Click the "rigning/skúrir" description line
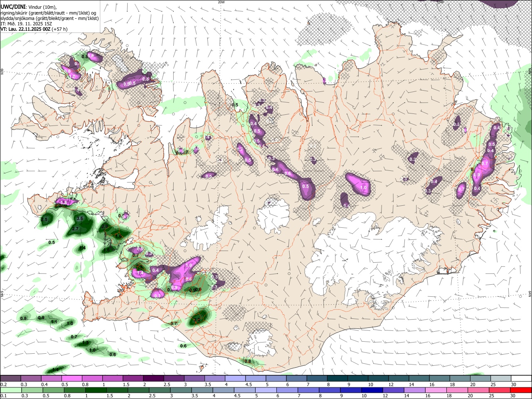The image size is (532, 399). point(48,13)
